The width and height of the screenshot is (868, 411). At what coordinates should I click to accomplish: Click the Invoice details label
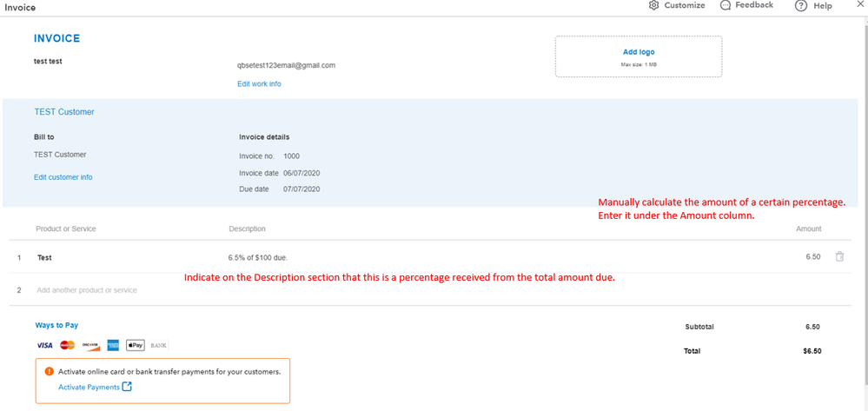click(264, 136)
